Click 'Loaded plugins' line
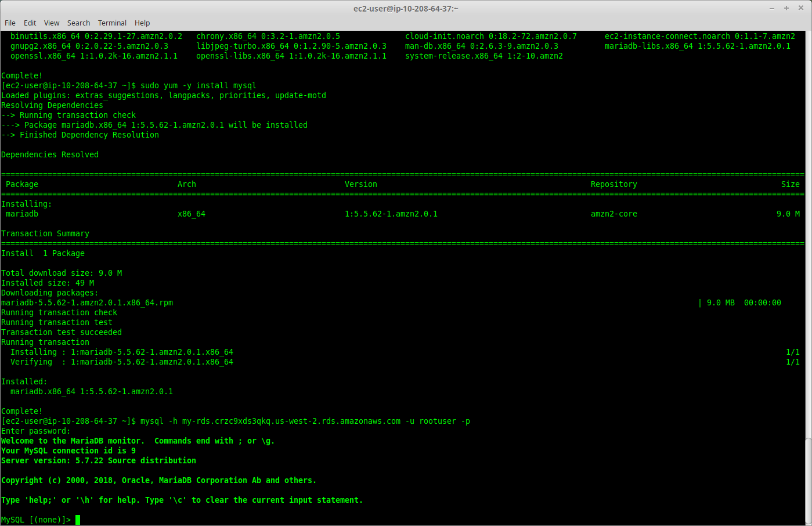The image size is (812, 526). 164,95
